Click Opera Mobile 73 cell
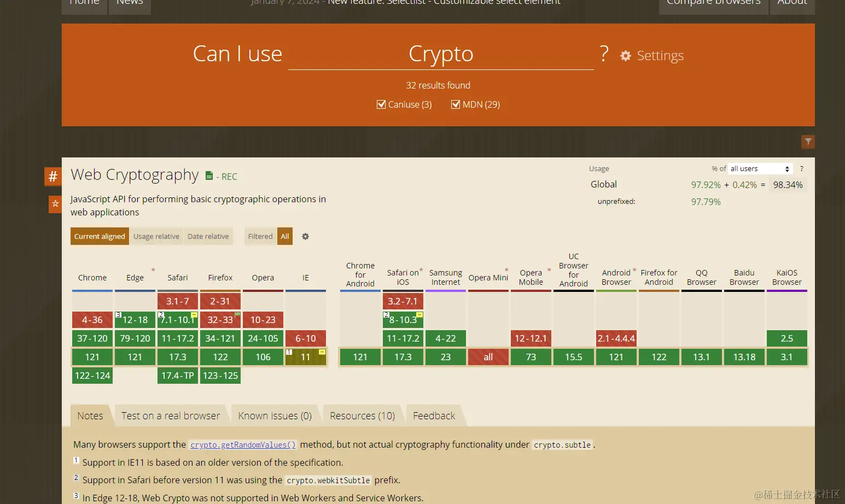The width and height of the screenshot is (845, 504). tap(531, 357)
